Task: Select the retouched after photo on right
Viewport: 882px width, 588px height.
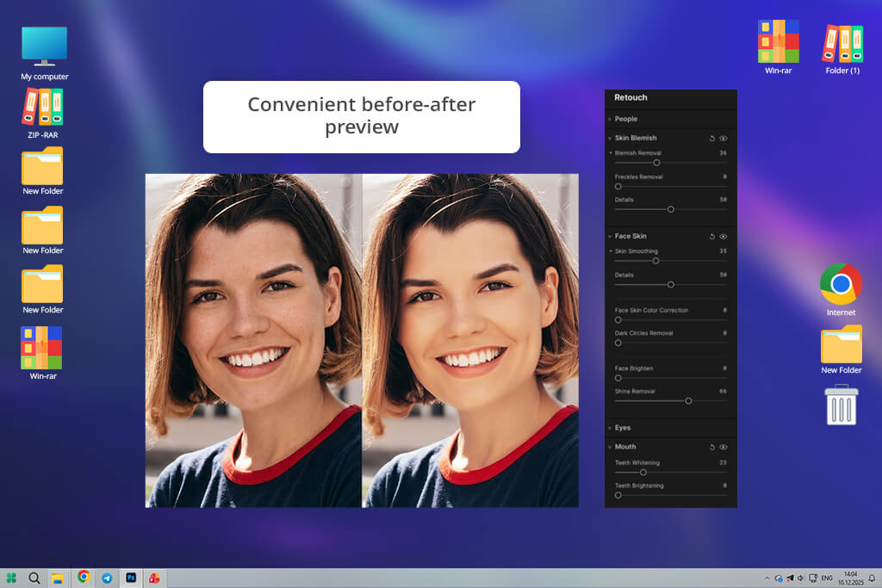Action: 470,341
